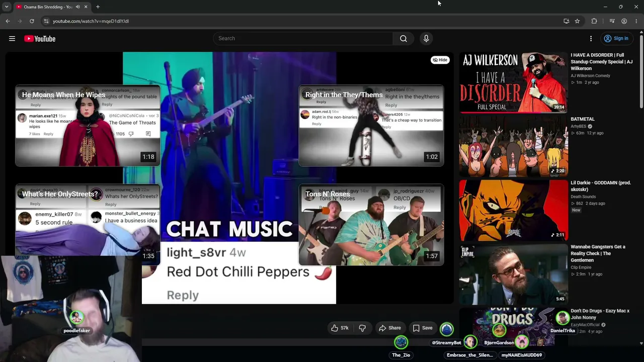Play end-screen video What's Her OnlyStreets?
This screenshot has width=644, height=362.
tap(88, 224)
